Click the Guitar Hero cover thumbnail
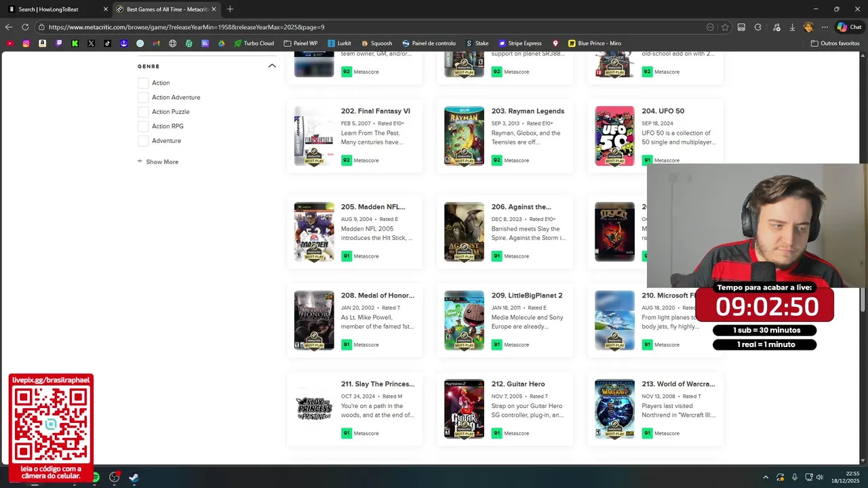This screenshot has height=488, width=868. pos(464,409)
